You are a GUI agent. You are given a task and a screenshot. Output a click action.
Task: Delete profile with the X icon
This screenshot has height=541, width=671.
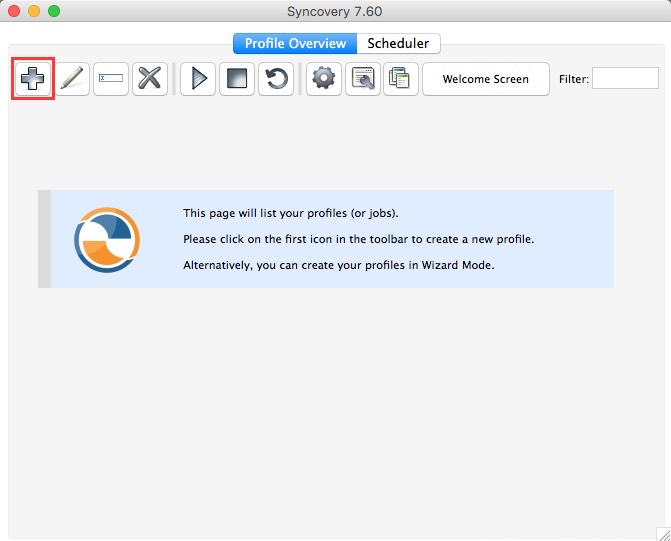[x=150, y=79]
